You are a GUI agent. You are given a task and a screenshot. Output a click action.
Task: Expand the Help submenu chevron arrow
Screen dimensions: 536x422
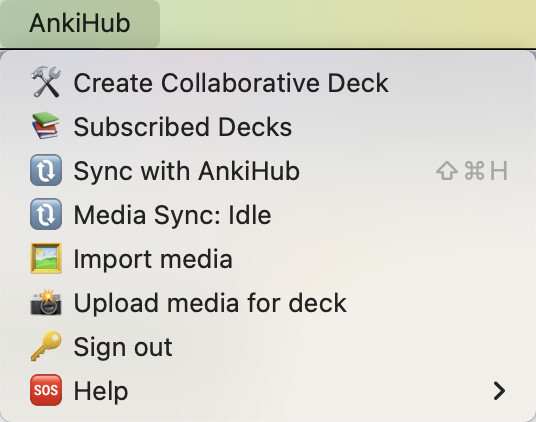(x=499, y=391)
